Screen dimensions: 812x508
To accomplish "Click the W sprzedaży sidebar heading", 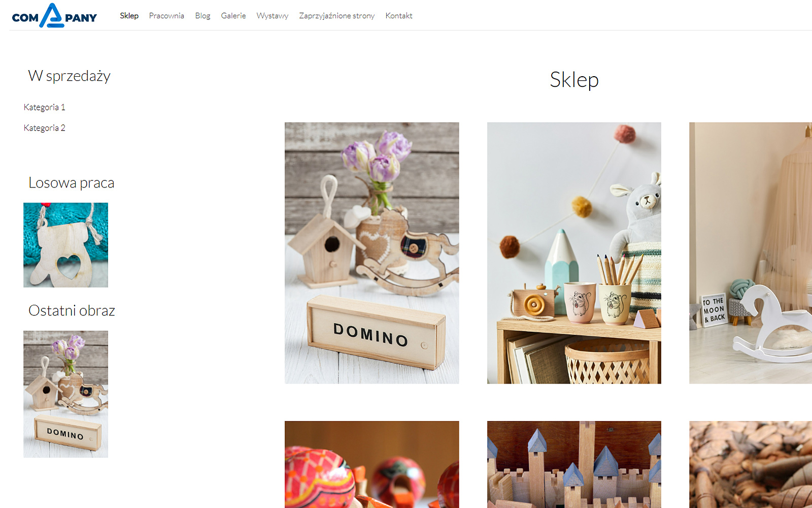I will 70,76.
